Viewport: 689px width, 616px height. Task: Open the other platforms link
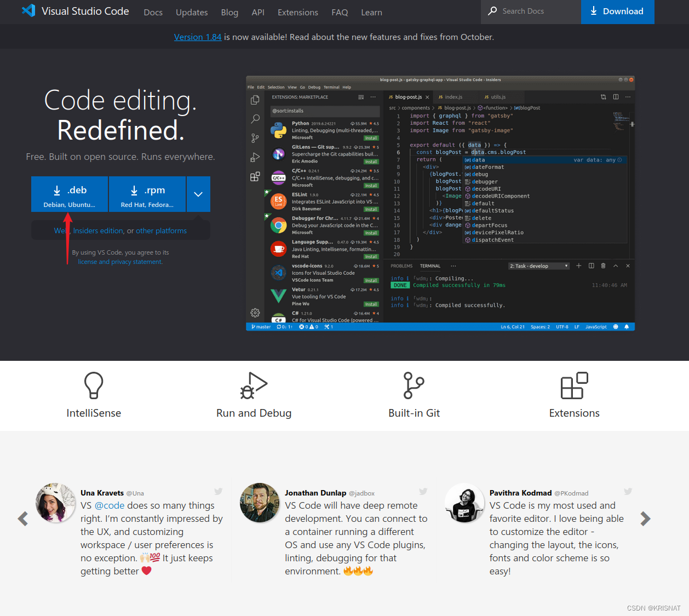click(x=161, y=231)
